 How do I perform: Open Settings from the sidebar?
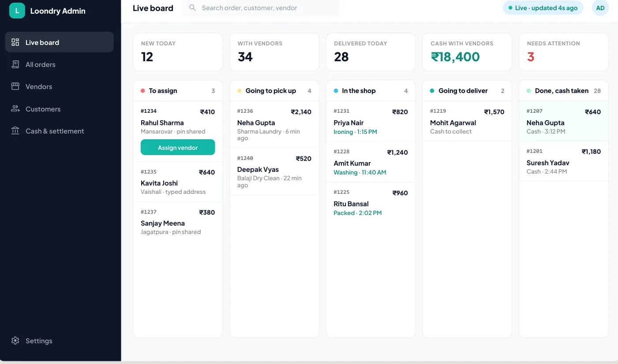pos(60,341)
